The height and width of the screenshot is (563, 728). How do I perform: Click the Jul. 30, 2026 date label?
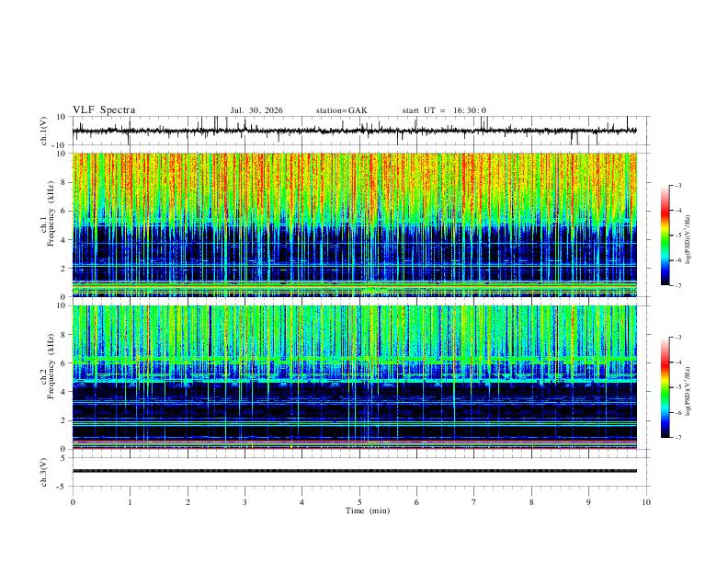256,110
